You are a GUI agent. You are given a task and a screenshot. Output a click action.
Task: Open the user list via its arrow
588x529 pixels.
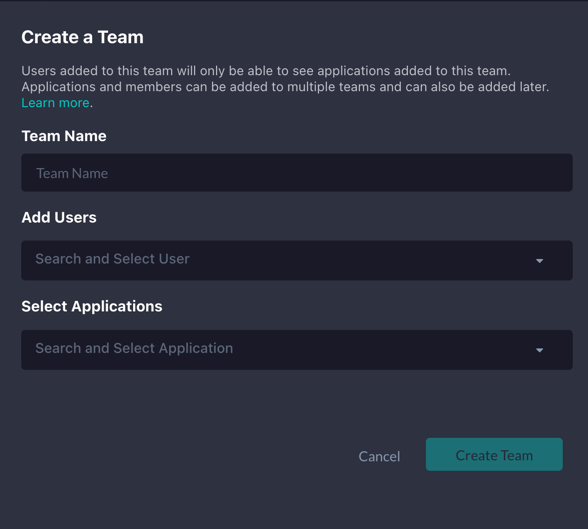point(539,261)
